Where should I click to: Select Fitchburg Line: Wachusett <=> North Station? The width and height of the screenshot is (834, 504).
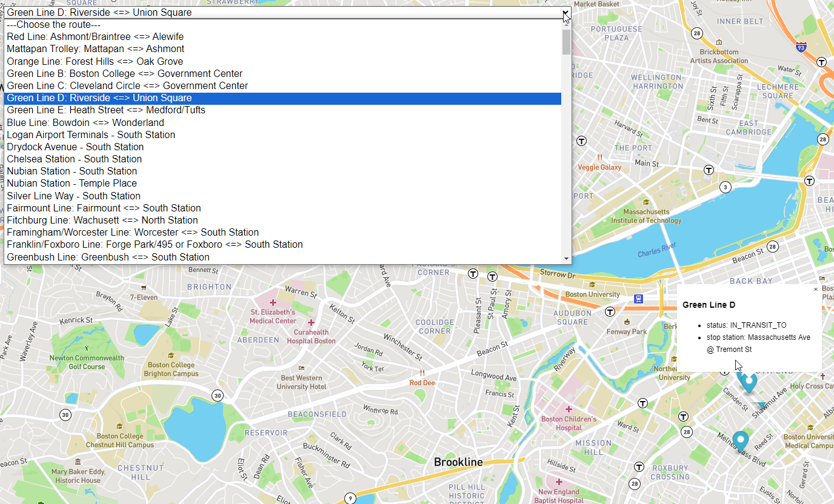tap(102, 220)
